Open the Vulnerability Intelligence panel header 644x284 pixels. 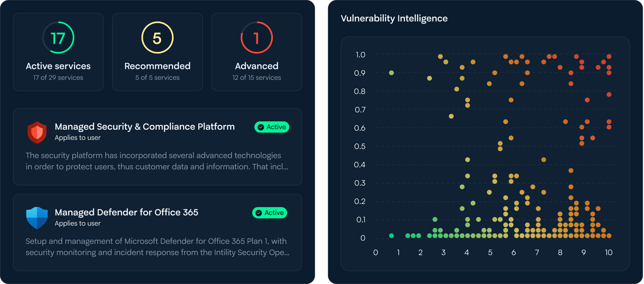coord(394,18)
